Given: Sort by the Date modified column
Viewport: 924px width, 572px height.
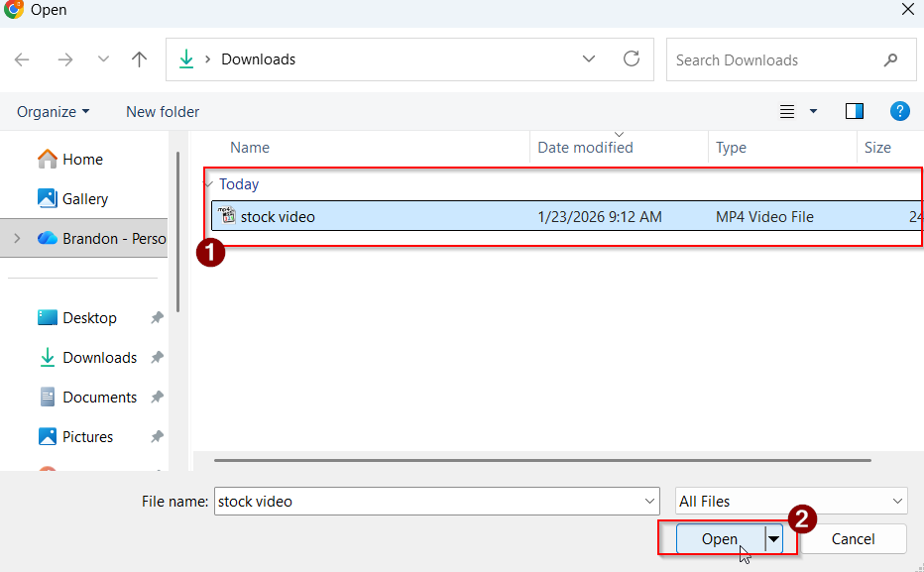Looking at the screenshot, I should [x=585, y=147].
